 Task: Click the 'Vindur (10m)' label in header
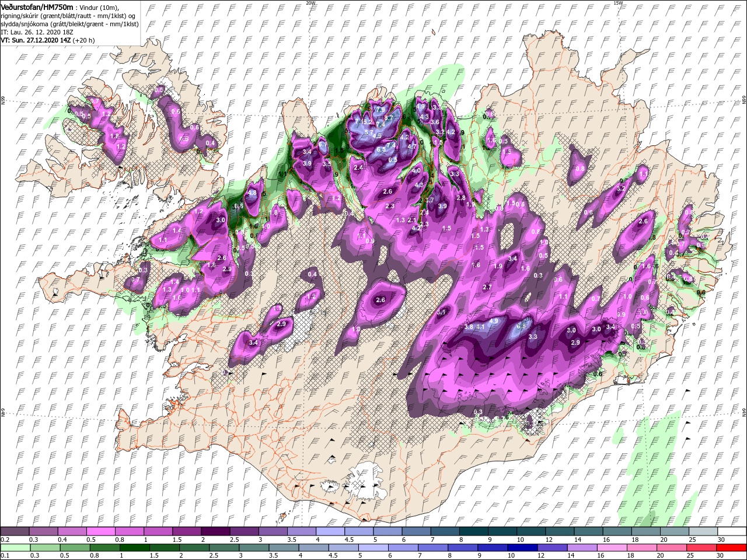point(99,6)
